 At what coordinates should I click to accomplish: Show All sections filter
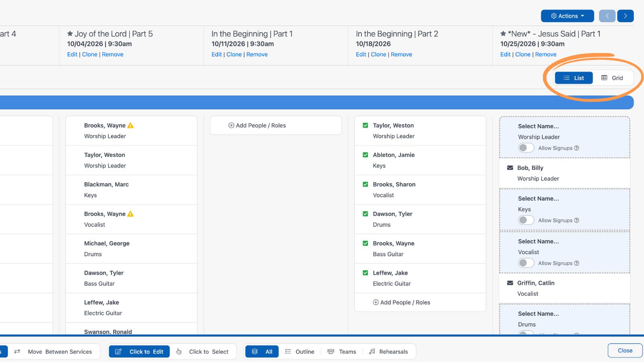coord(262,352)
